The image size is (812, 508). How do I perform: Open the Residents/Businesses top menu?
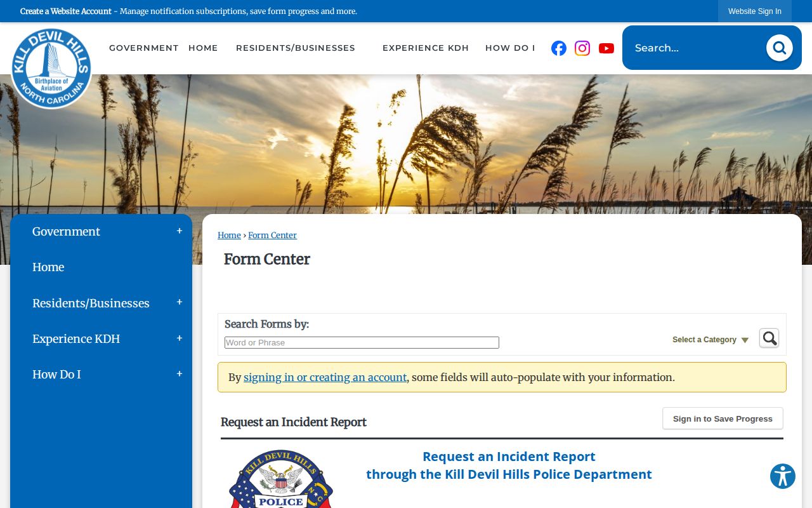click(296, 48)
